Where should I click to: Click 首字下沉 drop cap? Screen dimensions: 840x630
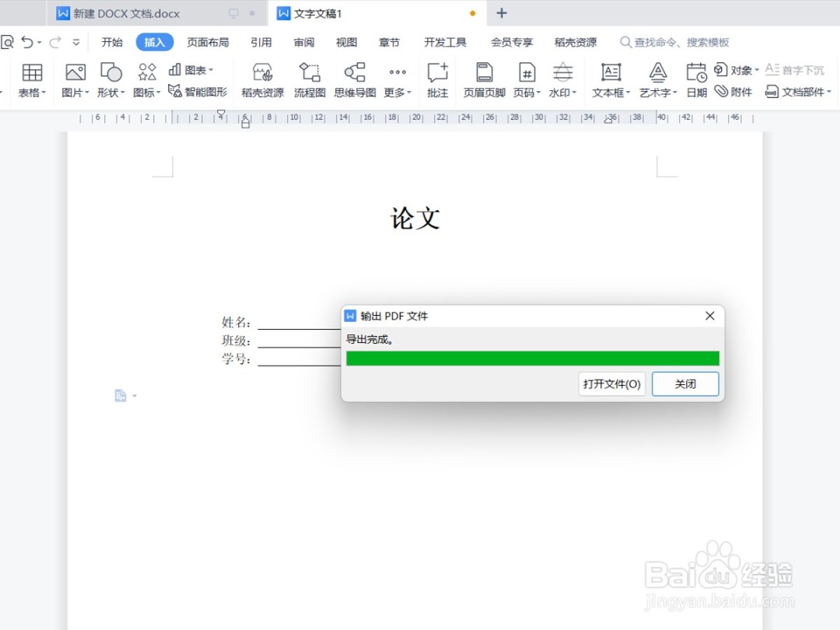794,70
